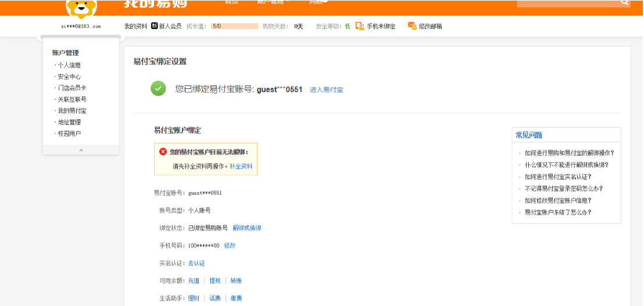Open 地址管理 in the sidebar
The image size is (644, 306).
pyautogui.click(x=69, y=123)
